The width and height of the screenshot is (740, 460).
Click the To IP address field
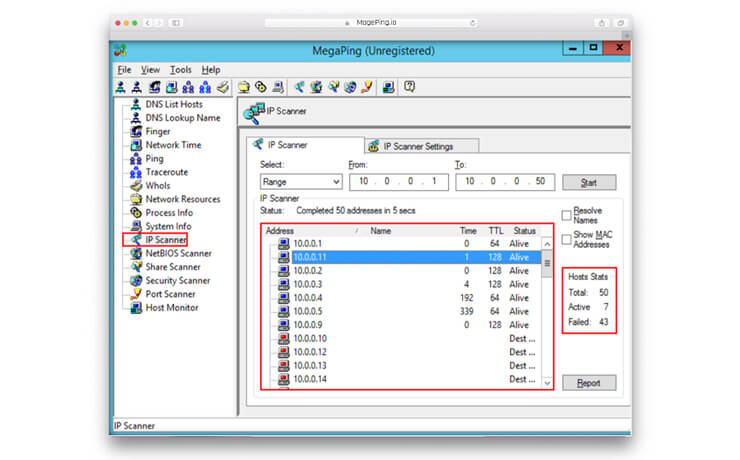[x=505, y=182]
